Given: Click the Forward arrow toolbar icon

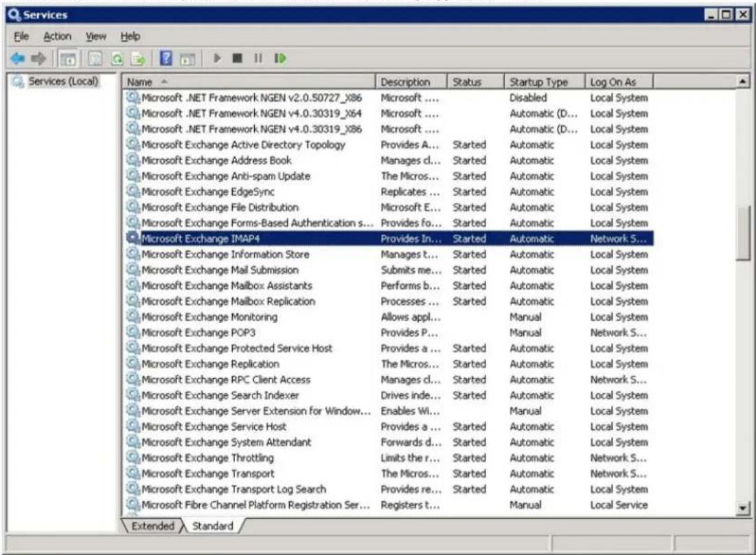Looking at the screenshot, I should tap(38, 58).
